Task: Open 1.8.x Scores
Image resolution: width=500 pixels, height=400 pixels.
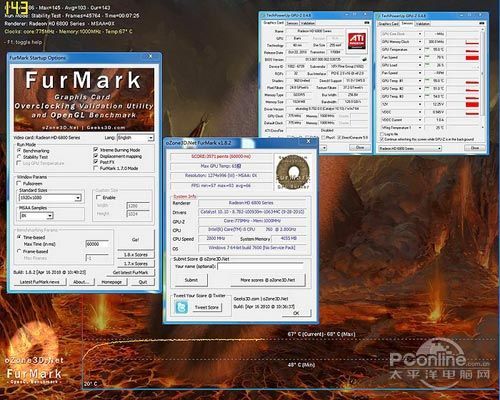Action: (136, 255)
